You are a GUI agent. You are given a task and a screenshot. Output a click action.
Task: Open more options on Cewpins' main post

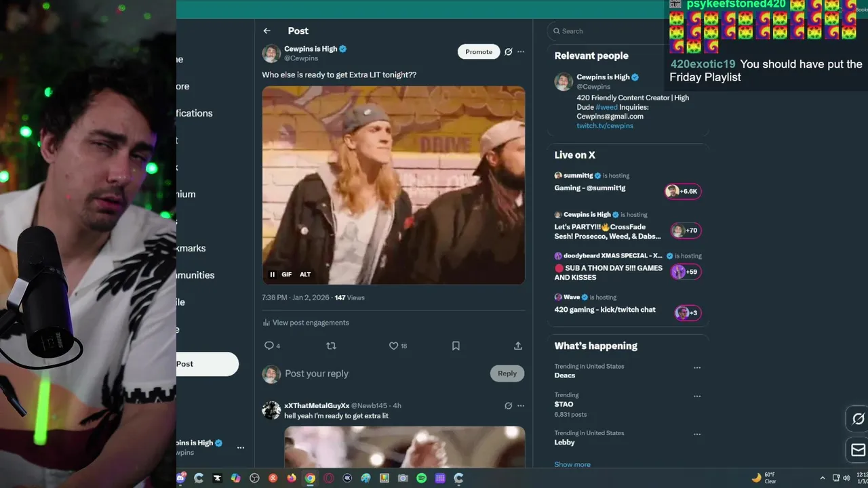coord(521,52)
